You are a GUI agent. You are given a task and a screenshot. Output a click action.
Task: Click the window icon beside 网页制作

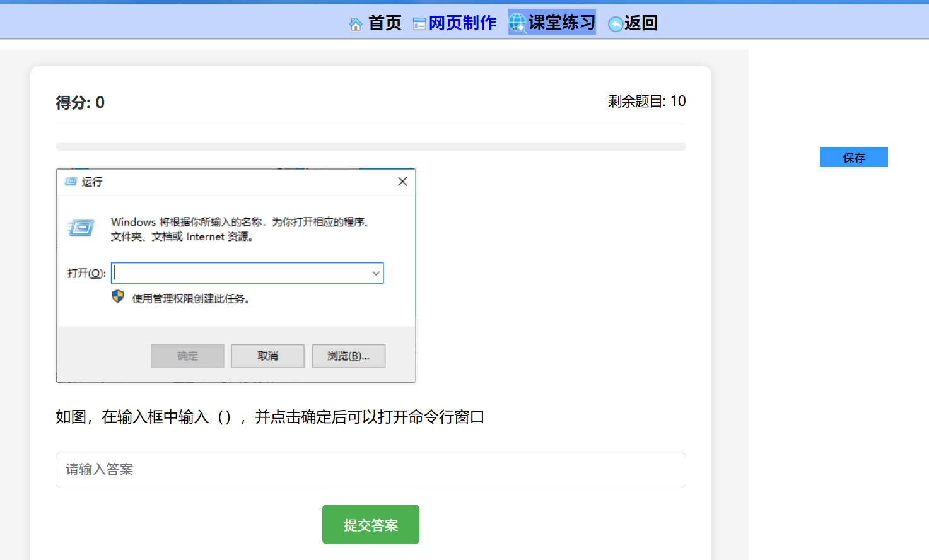pyautogui.click(x=419, y=24)
